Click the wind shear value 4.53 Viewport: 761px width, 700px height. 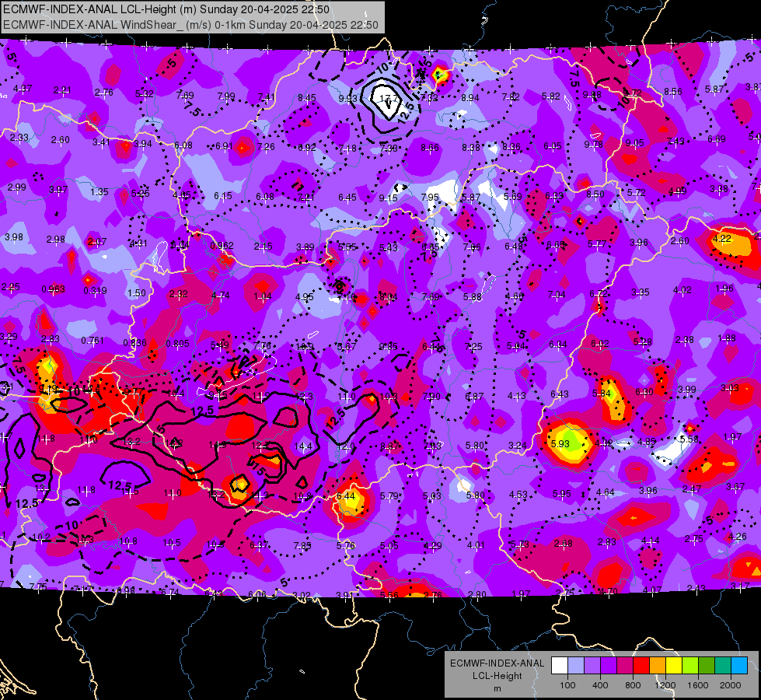[518, 495]
